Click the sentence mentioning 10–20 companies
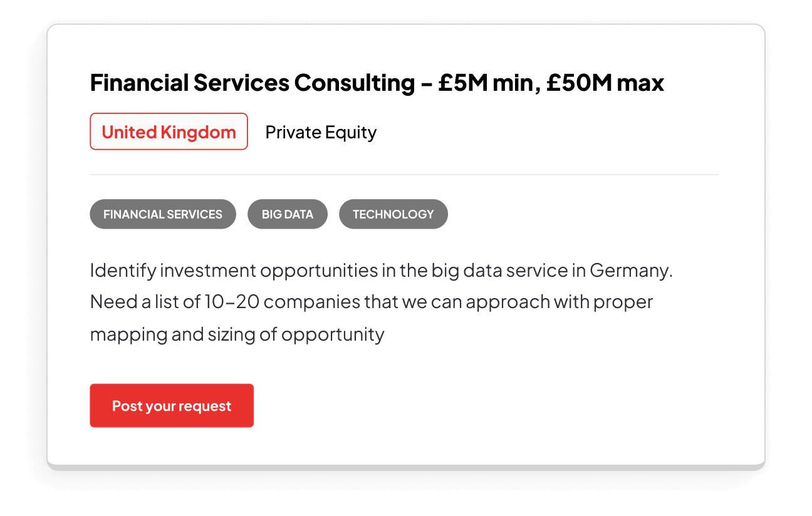 pos(372,301)
